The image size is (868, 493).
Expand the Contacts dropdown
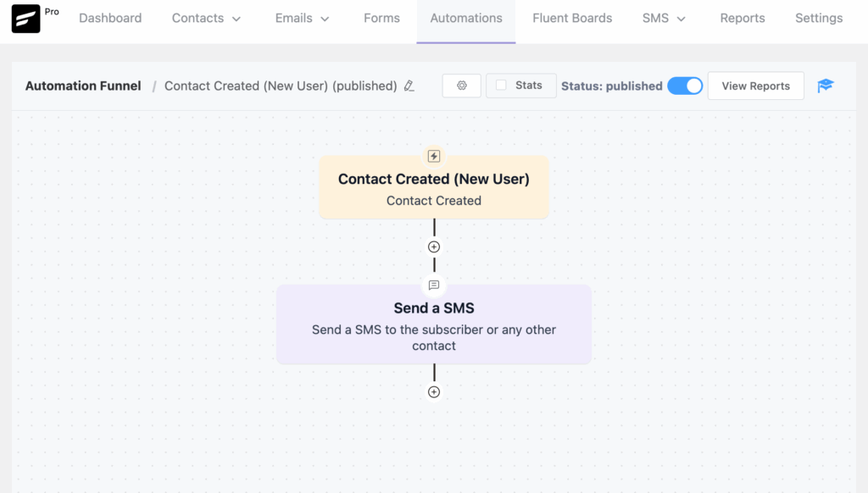[x=206, y=18]
